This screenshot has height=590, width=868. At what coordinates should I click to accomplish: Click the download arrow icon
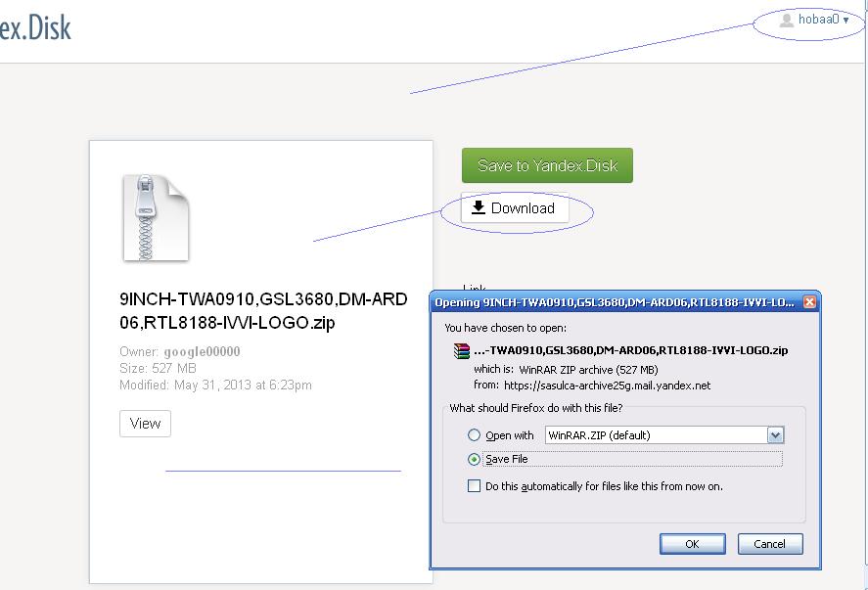tap(479, 207)
